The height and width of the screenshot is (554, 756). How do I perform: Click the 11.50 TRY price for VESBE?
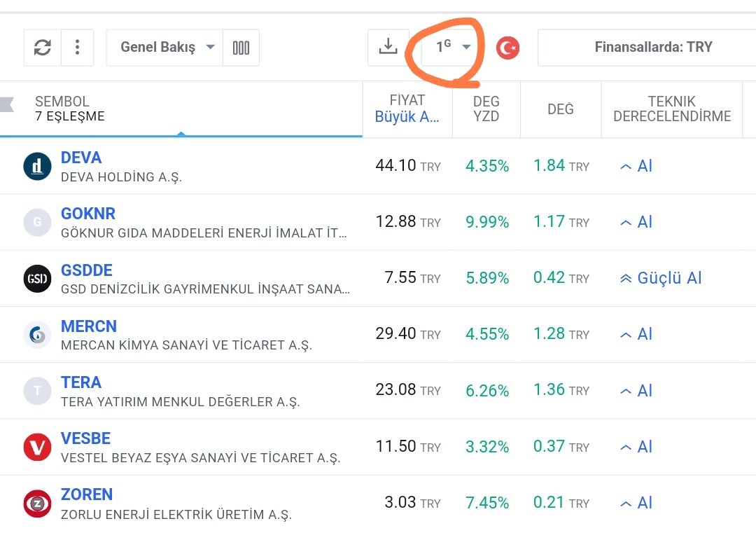(408, 446)
